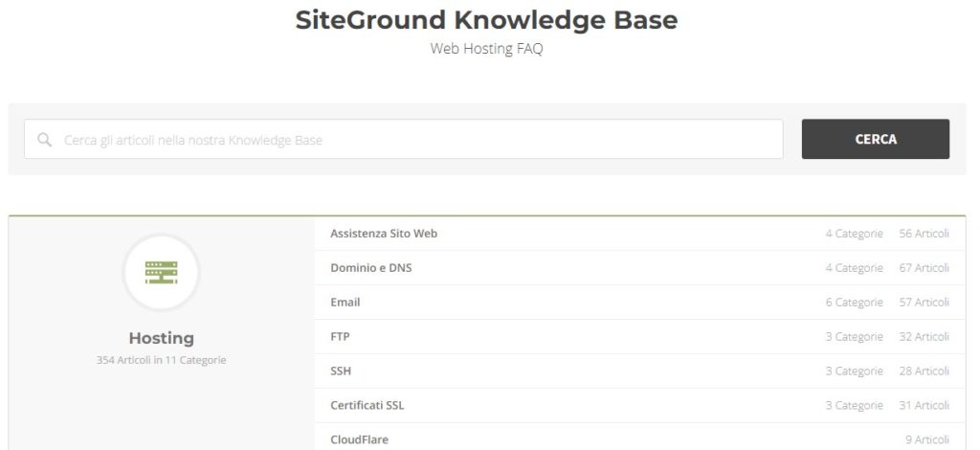Viewport: 980px width, 450px height.
Task: Click '56 Articoli' in Assistenza Sito Web row
Action: (924, 234)
